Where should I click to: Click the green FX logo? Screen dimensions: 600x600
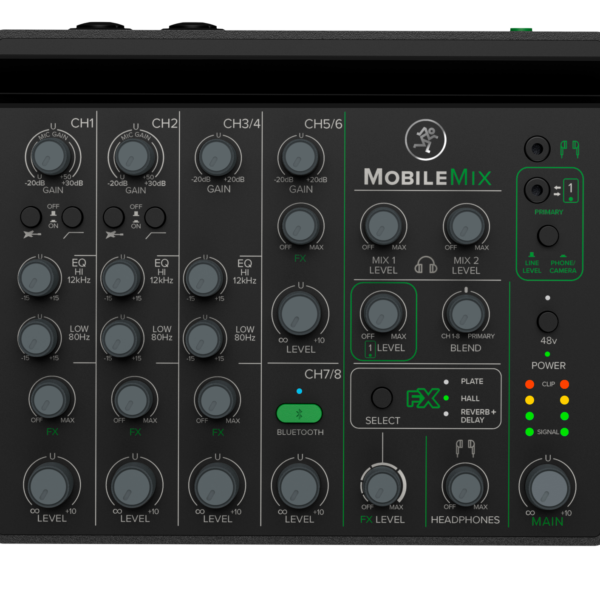(x=423, y=399)
